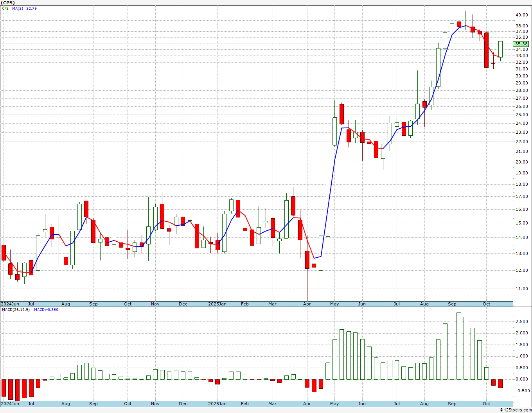This screenshot has width=532, height=413.
Task: Select the 36.00 price axis label
Action: pyautogui.click(x=522, y=37)
